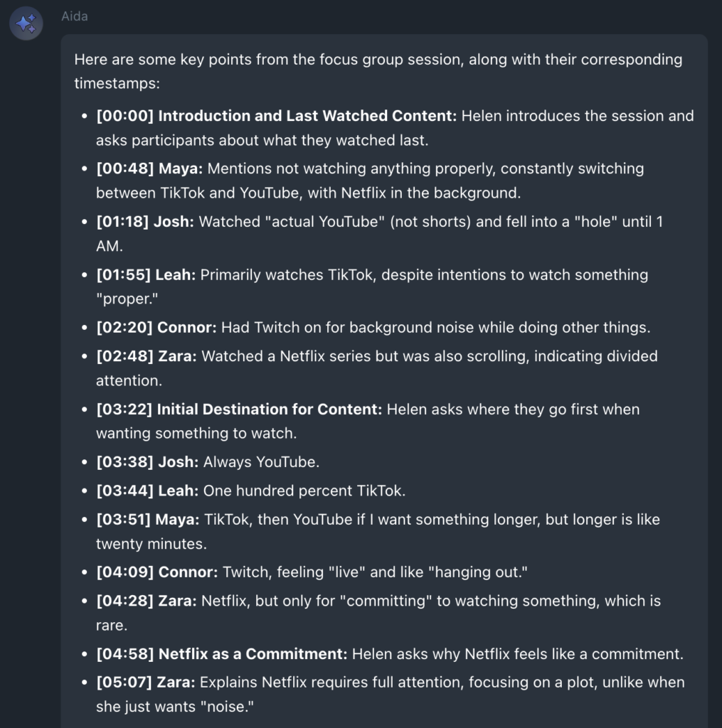Click the 'Initial Destination for Content' heading
722x728 pixels.
[270, 409]
